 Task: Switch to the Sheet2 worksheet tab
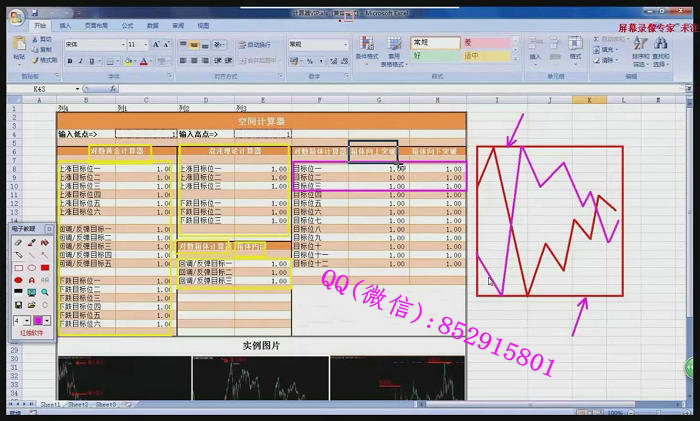click(x=77, y=404)
